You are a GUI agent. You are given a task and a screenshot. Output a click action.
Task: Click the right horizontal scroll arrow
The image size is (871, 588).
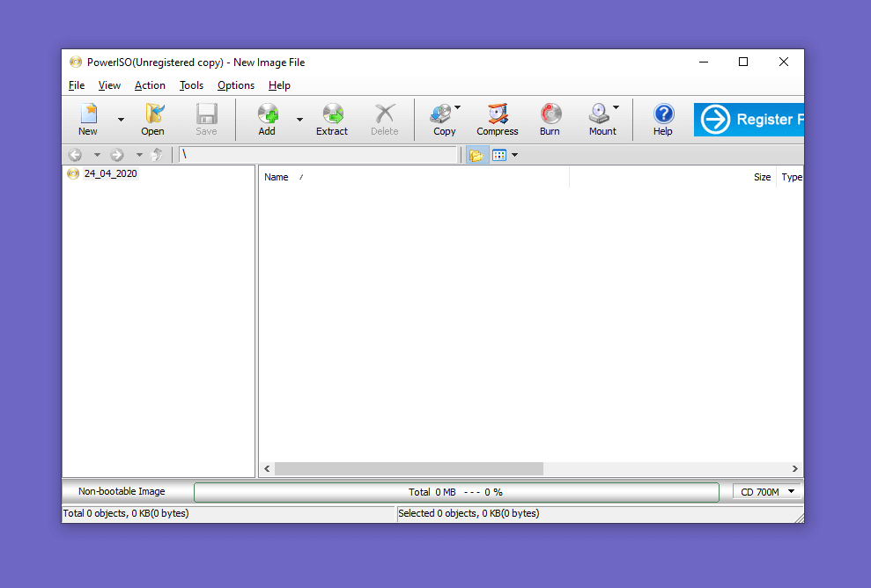coord(795,468)
